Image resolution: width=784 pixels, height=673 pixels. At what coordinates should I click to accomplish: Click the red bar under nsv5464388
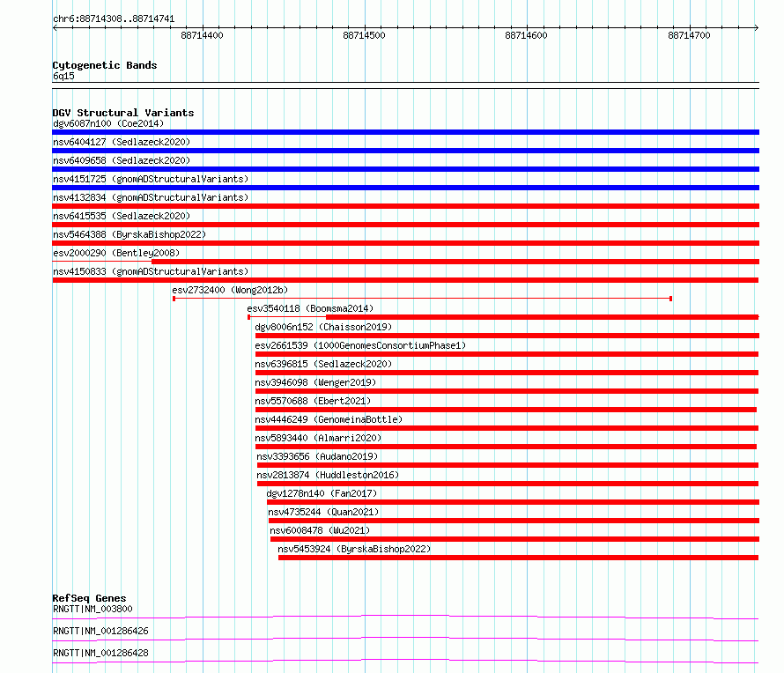pos(405,243)
